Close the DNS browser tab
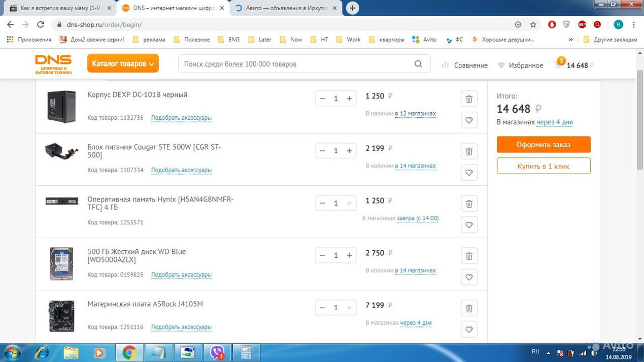 point(222,8)
